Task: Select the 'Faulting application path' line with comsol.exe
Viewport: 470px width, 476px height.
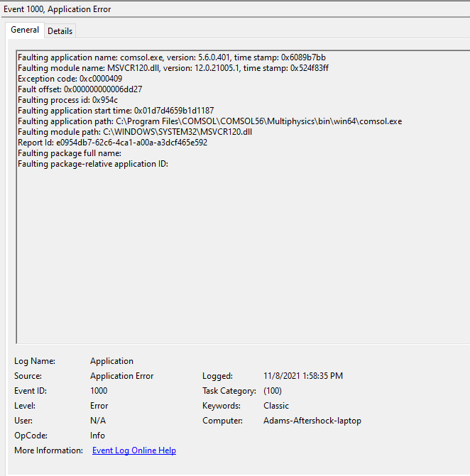Action: (x=209, y=121)
